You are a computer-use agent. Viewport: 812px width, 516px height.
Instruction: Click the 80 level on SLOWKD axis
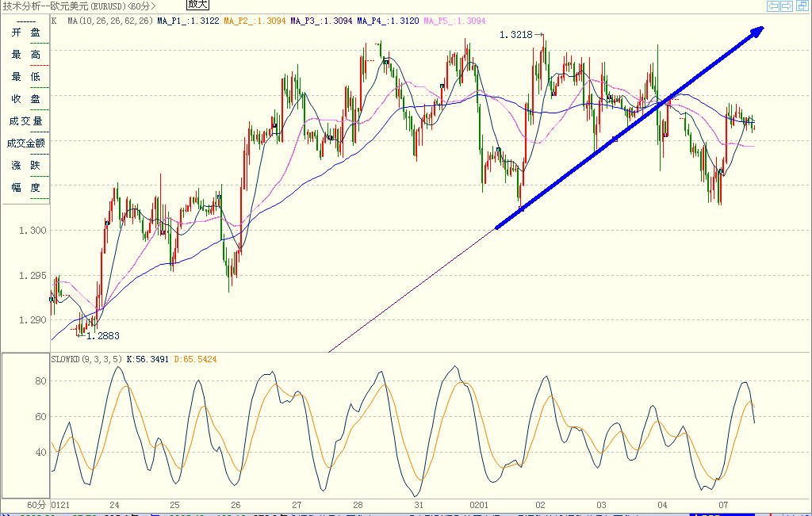(x=40, y=381)
